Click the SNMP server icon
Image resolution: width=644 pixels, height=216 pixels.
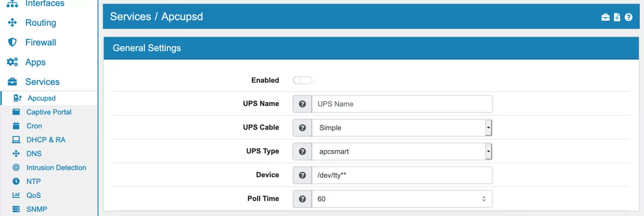click(16, 210)
